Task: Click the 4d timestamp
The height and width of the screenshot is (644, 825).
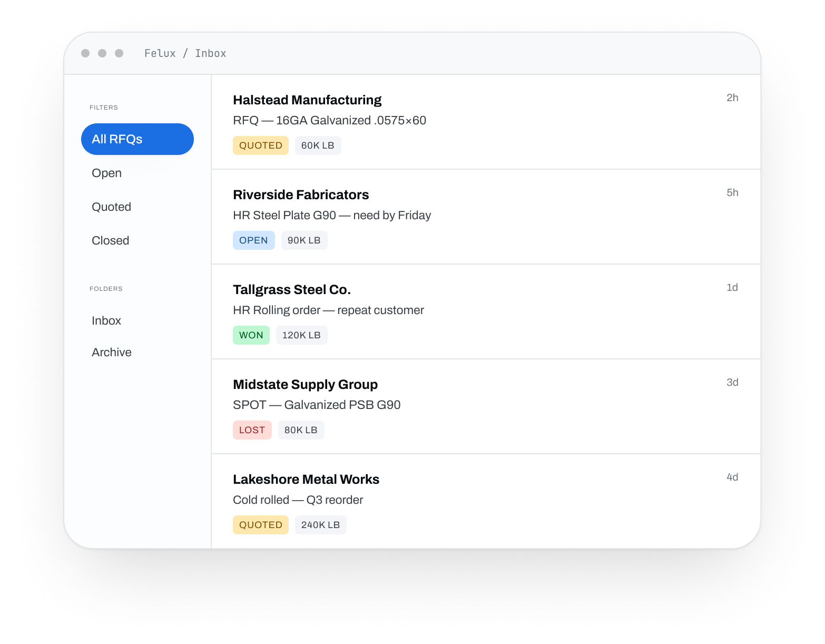Action: [732, 477]
